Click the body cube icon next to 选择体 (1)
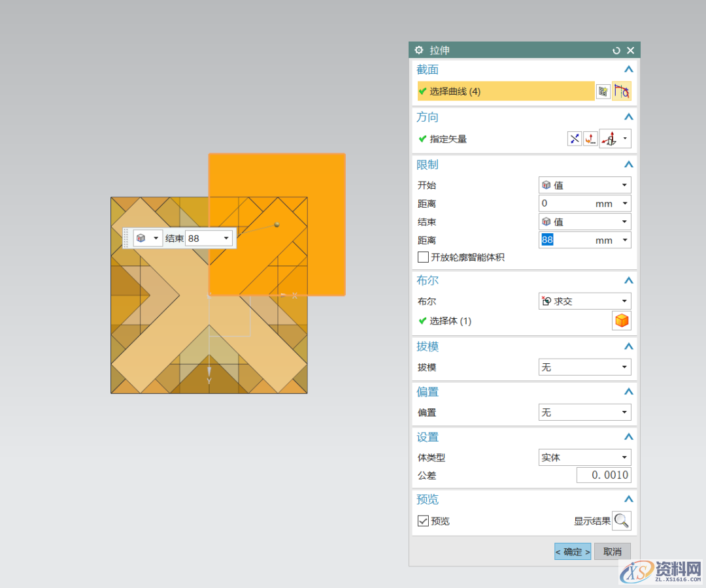 (x=622, y=320)
